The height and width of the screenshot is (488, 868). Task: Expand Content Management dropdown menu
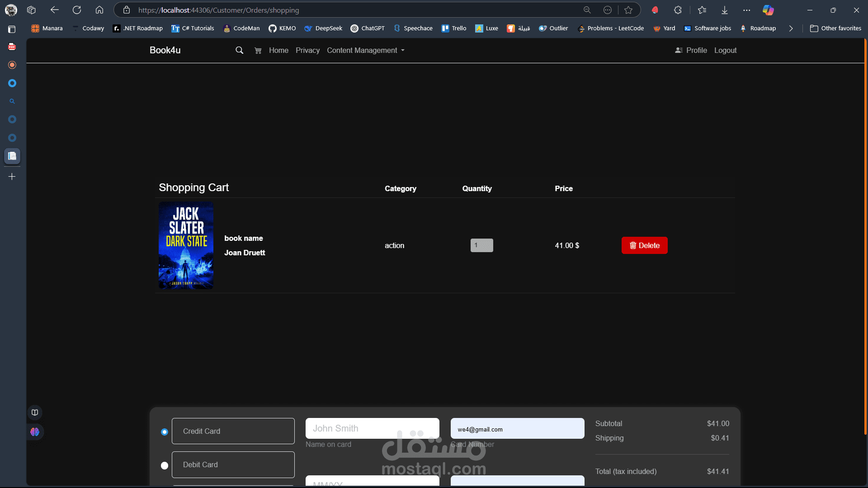[365, 50]
